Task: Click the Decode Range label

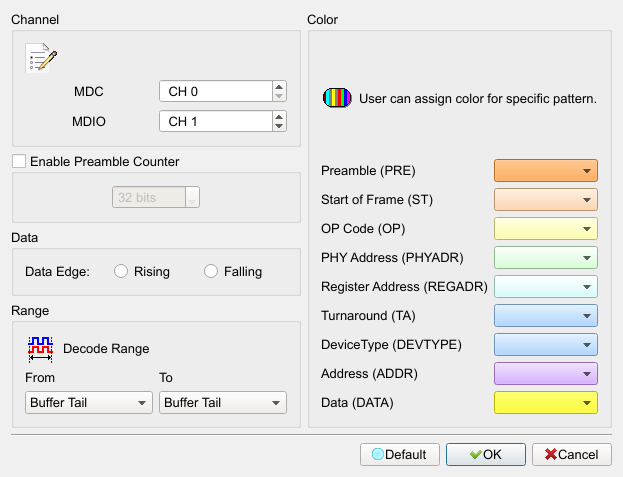Action: pos(106,348)
